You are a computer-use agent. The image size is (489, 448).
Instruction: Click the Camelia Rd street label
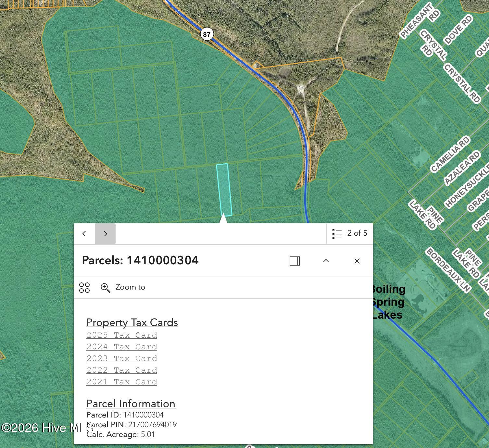click(450, 154)
